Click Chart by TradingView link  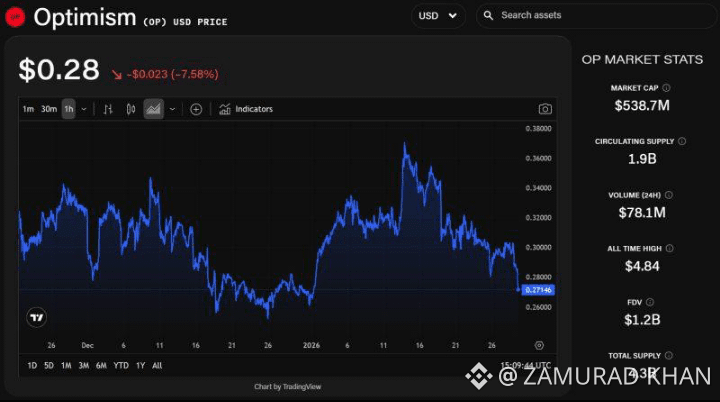click(287, 387)
